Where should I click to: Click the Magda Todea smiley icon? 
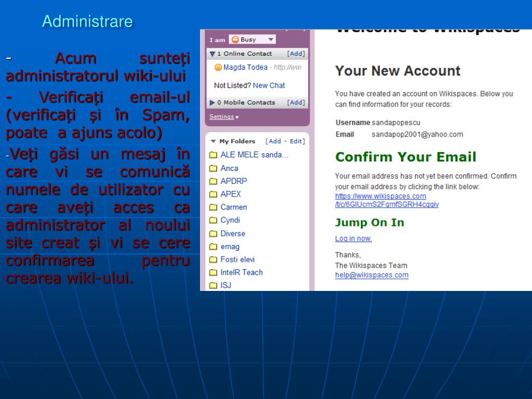click(x=218, y=68)
